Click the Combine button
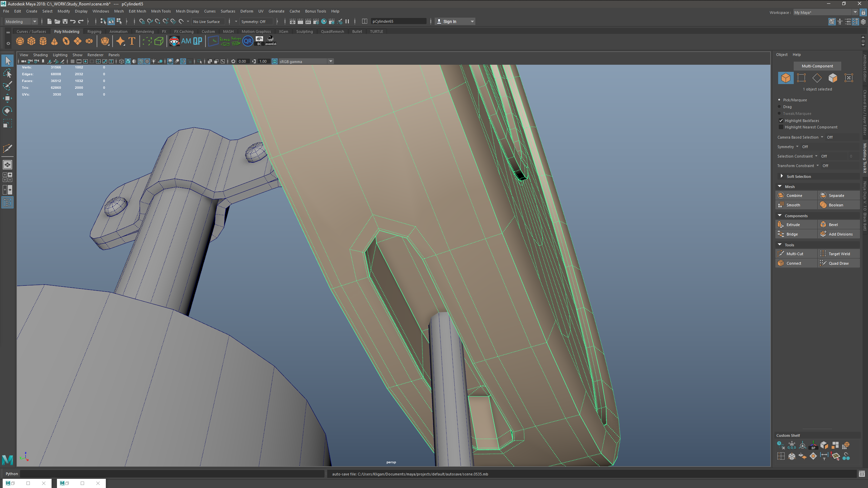This screenshot has width=868, height=488. 796,196
